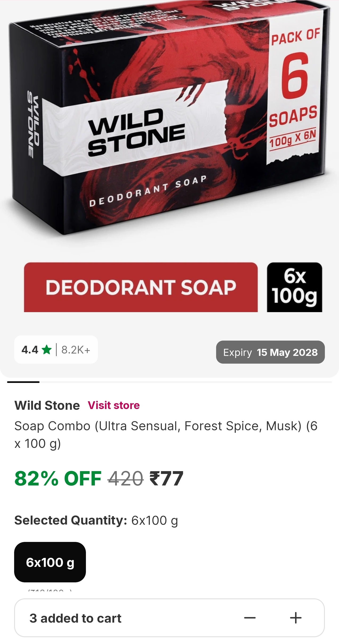Tap the red DEODORANT SOAP banner
Viewport: 339px width, 644px height.
(x=141, y=287)
